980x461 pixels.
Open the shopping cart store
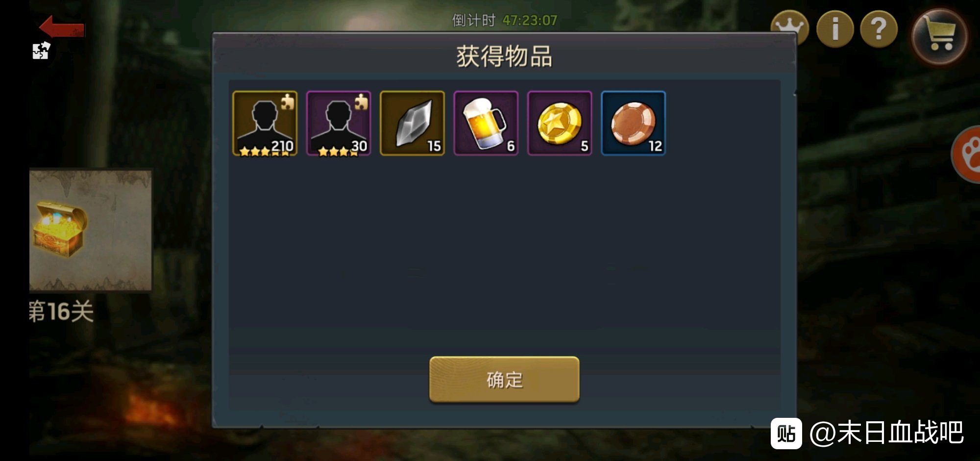coord(939,37)
